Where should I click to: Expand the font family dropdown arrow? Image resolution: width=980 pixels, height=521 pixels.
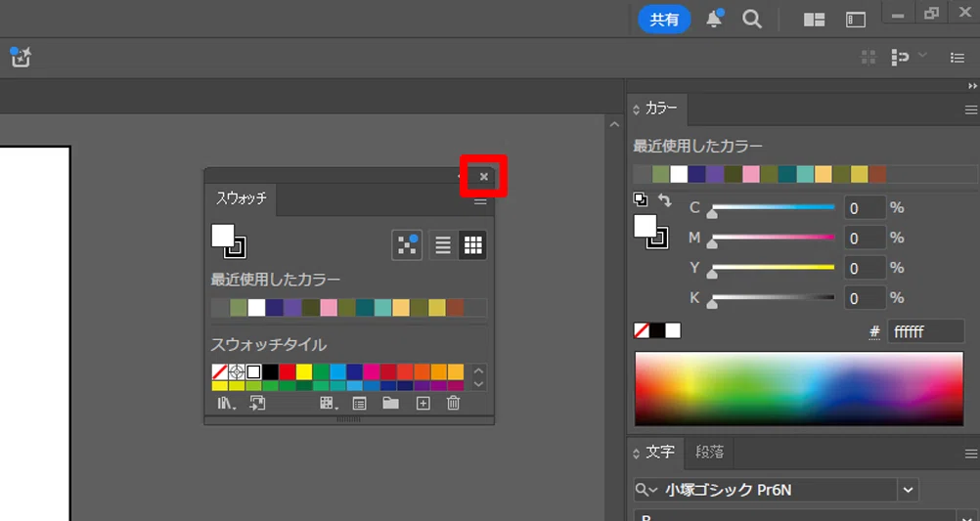click(909, 490)
